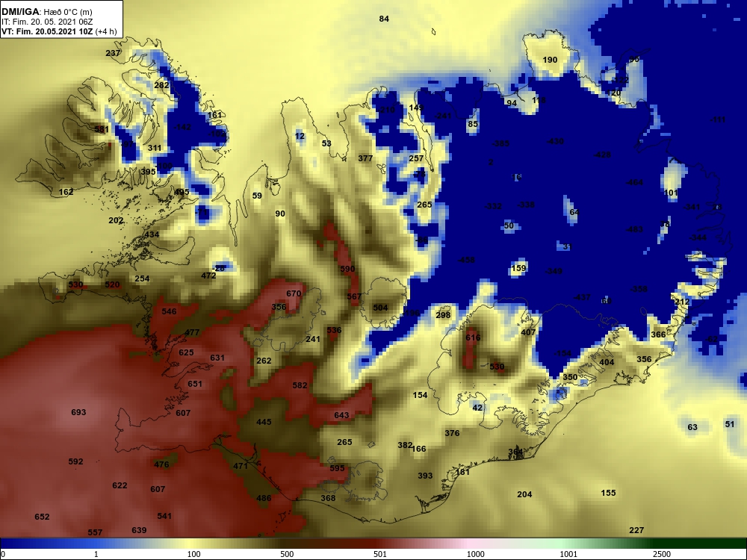Click the map value 643
This screenshot has width=747, height=560.
tap(341, 414)
